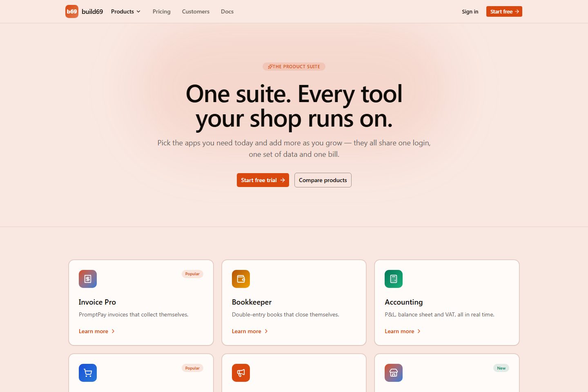Open the orange megaphone product icon
This screenshot has height=392, width=588.
coord(241,373)
